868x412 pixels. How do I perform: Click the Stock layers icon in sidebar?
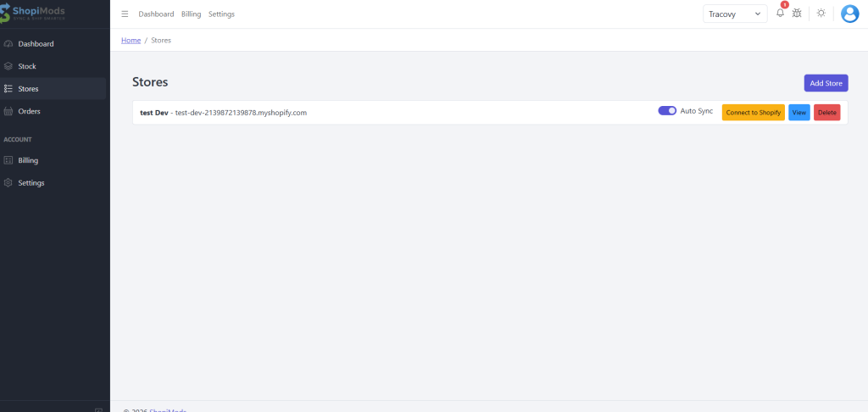click(x=8, y=66)
